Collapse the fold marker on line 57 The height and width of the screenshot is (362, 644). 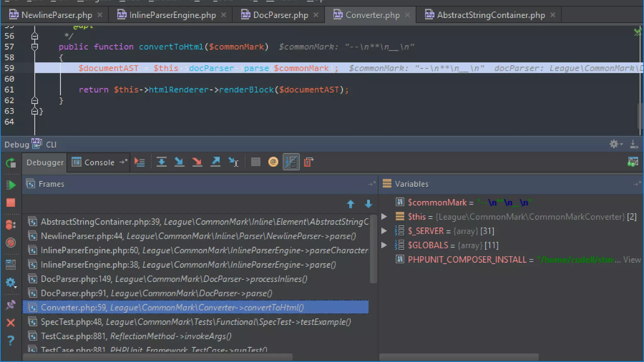tap(35, 47)
